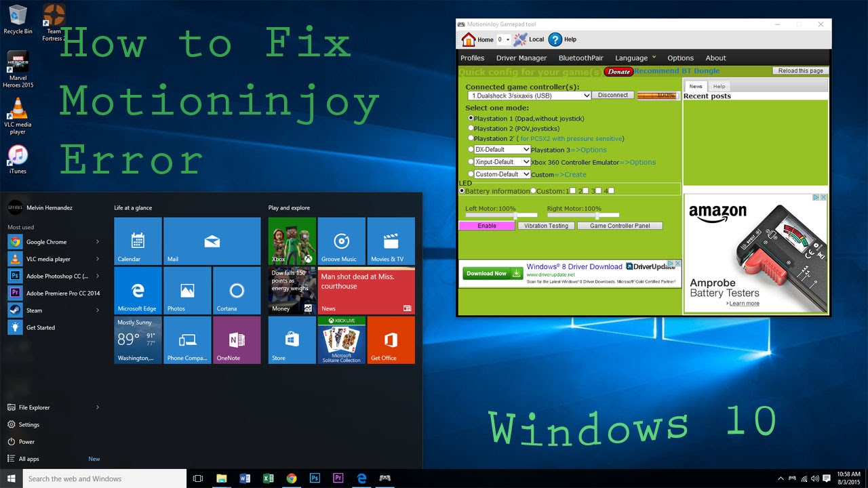
Task: Select Playstation 1 (Dpad, without joystick) mode
Action: point(471,118)
